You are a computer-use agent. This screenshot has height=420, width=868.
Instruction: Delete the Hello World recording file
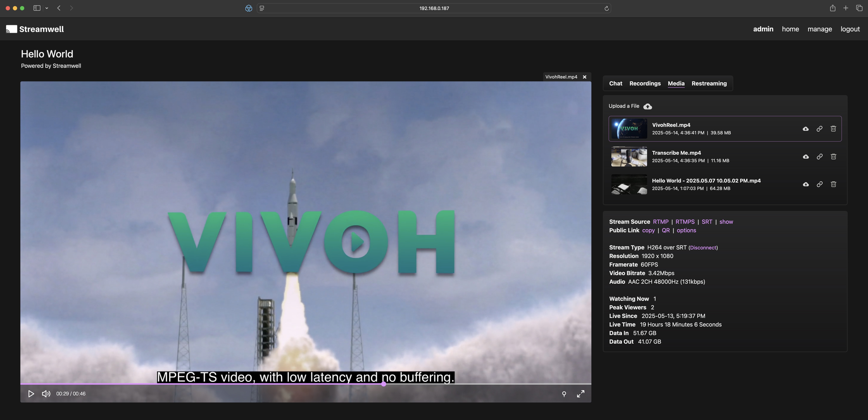pos(833,184)
